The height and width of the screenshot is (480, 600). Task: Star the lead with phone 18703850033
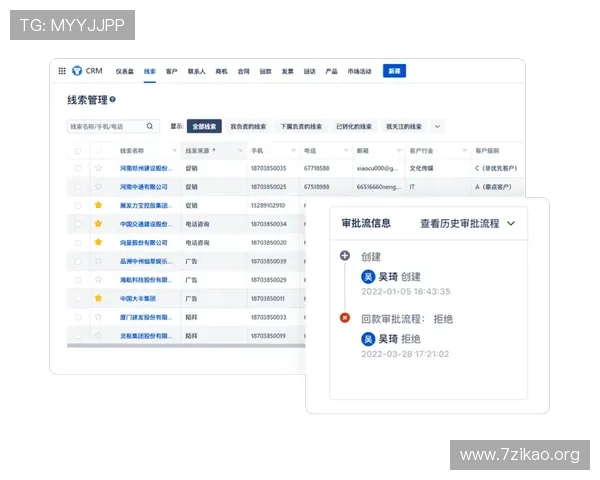tap(98, 317)
